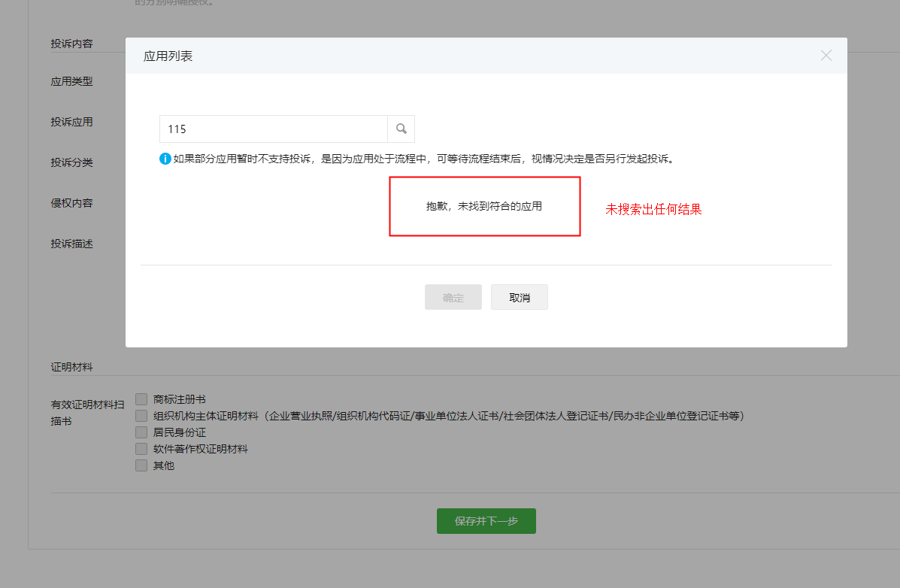Click the 应用类型 label
900x588 pixels.
tap(71, 81)
